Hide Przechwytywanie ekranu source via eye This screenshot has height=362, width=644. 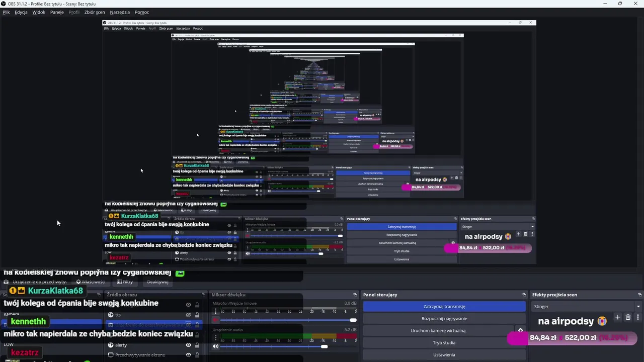pyautogui.click(x=189, y=355)
